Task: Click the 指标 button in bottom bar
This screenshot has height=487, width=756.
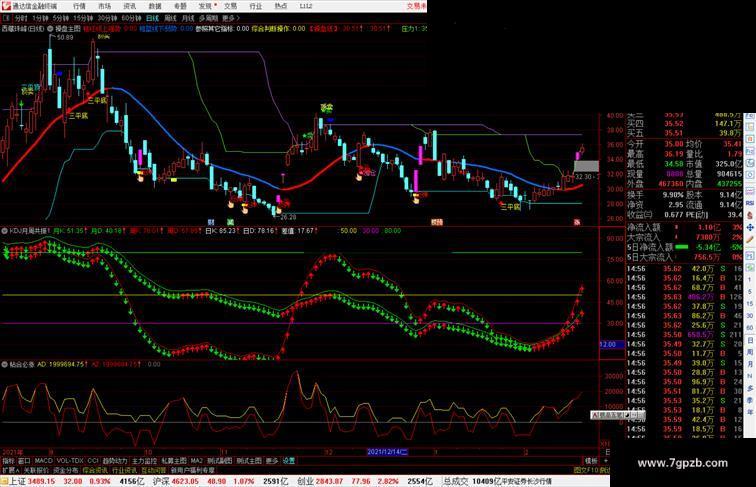Action: tap(9, 461)
